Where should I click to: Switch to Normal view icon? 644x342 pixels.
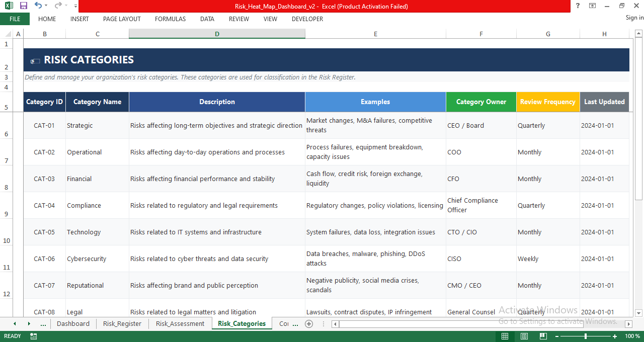pyautogui.click(x=505, y=336)
